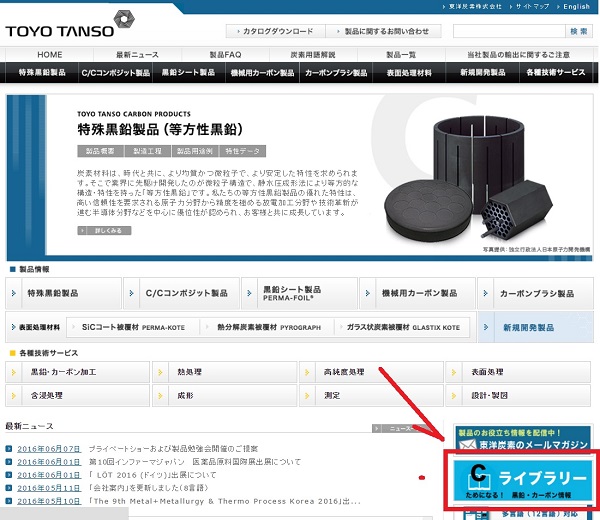The width and height of the screenshot is (600, 520).
Task: Select 当社製品の輸出に関するご注意 tab
Action: [x=518, y=55]
